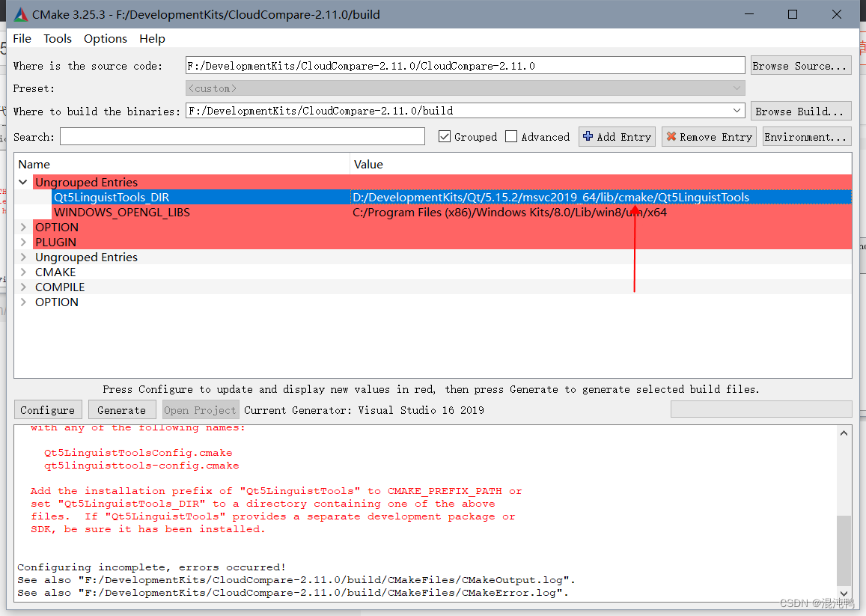Click the source code path field
The image size is (866, 616).
(465, 65)
